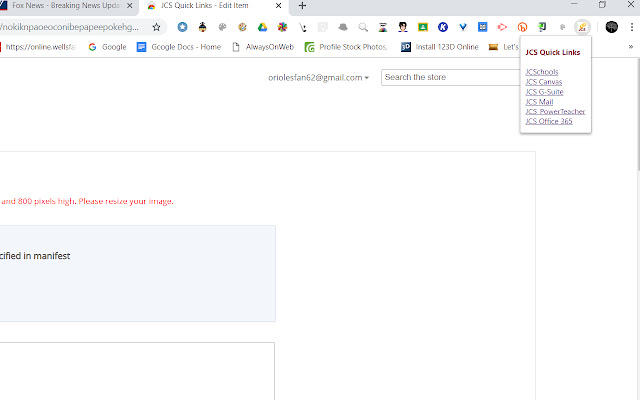This screenshot has height=400, width=640.
Task: Open the JCS Canvas link
Action: (544, 82)
